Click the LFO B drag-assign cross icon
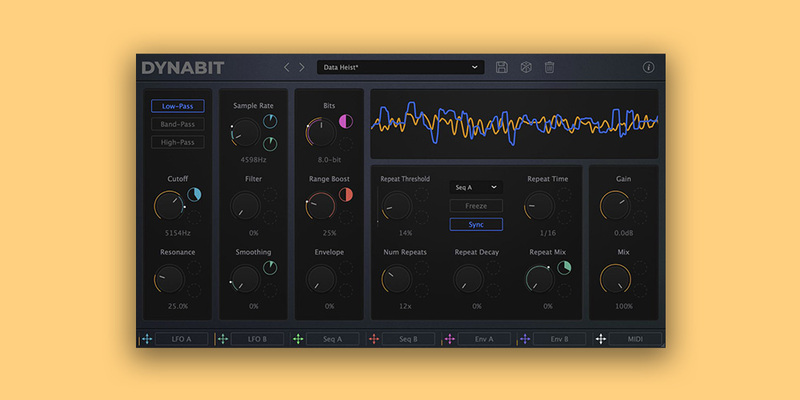Screen dimensions: 800x400 (222, 339)
